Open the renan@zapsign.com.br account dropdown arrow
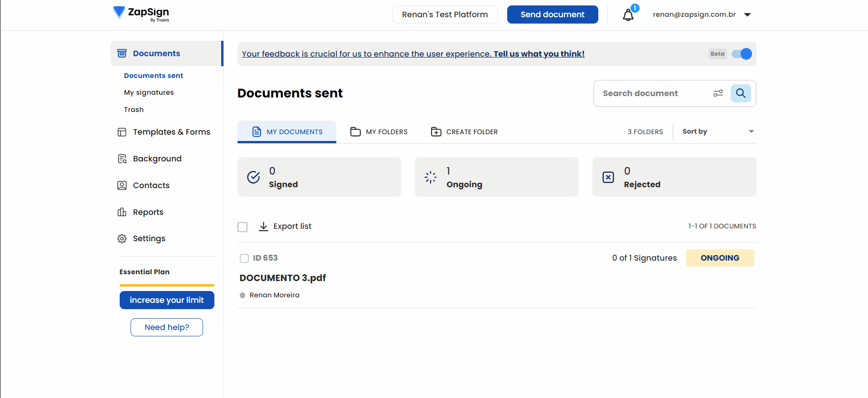 pos(747,15)
